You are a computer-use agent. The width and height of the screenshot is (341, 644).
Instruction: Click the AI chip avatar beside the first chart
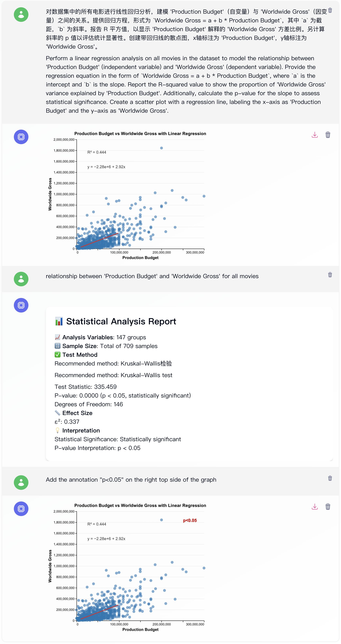pos(21,137)
